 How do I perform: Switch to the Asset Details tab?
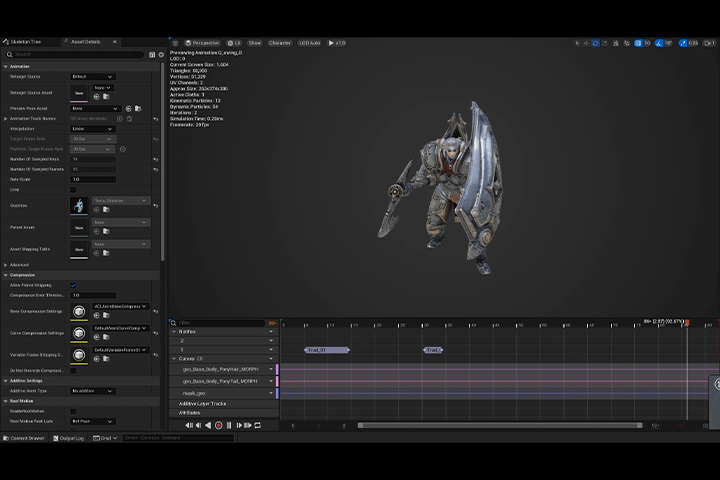pyautogui.click(x=85, y=42)
